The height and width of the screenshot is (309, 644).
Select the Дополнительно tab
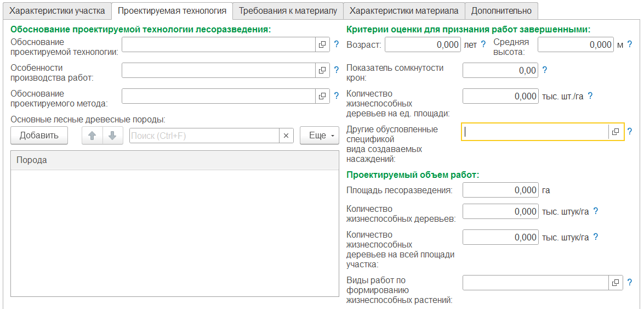click(501, 10)
